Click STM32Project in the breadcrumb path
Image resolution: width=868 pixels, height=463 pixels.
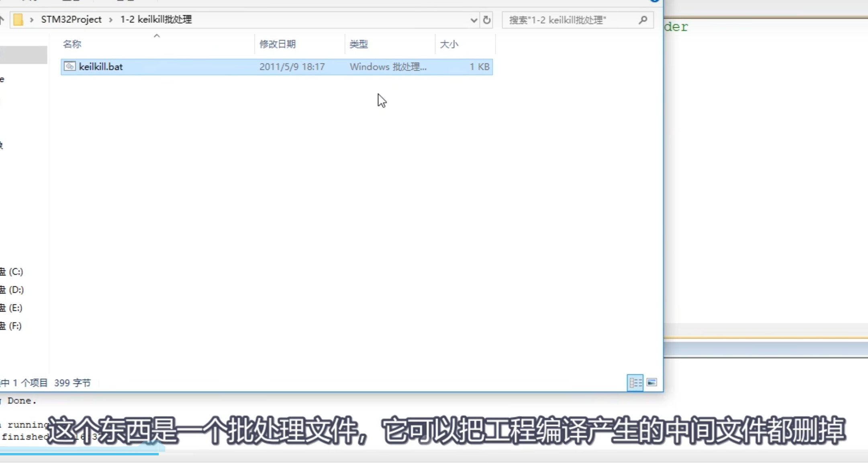(x=71, y=20)
